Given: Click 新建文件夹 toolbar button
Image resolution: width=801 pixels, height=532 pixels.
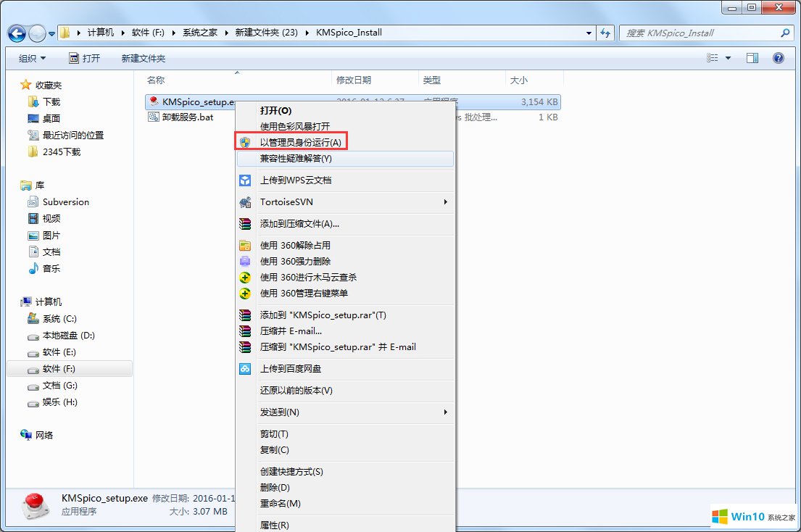Looking at the screenshot, I should click(144, 58).
